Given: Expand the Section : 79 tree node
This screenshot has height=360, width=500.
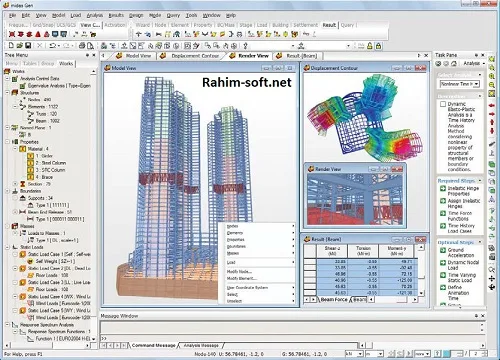Looking at the screenshot, I should [x=15, y=184].
